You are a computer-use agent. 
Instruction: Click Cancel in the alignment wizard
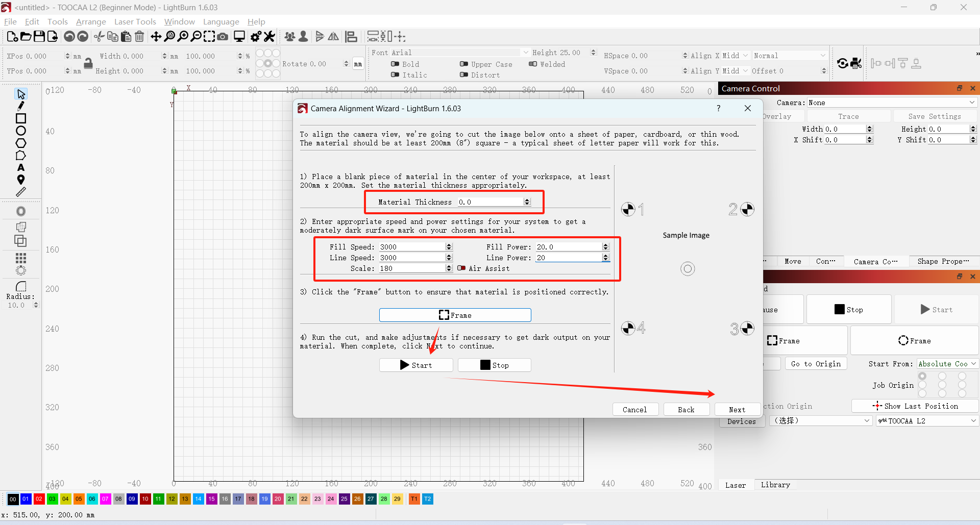tap(634, 409)
